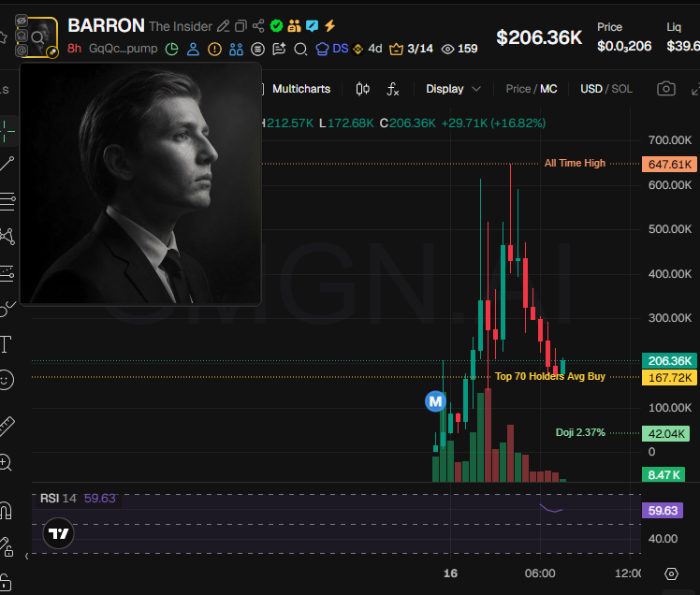Click the @ icon on token avatar
The width and height of the screenshot is (700, 595).
(x=22, y=51)
